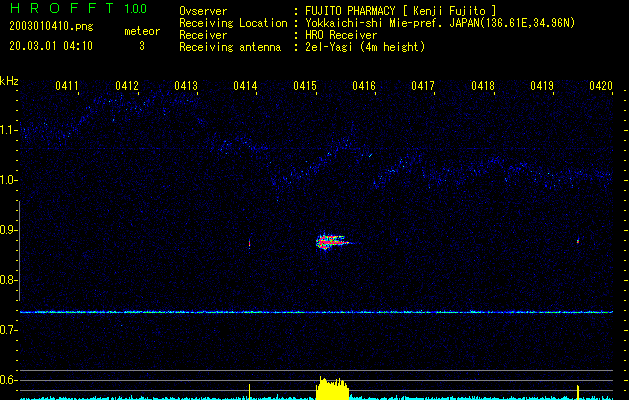Click the small meteor echo at 0414
The width and height of the screenshot is (629, 400).
click(x=250, y=244)
